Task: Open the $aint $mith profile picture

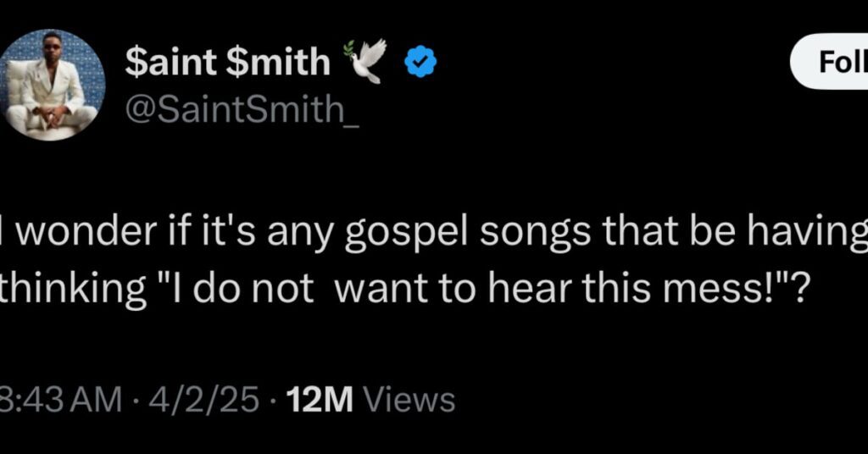Action: point(53,87)
